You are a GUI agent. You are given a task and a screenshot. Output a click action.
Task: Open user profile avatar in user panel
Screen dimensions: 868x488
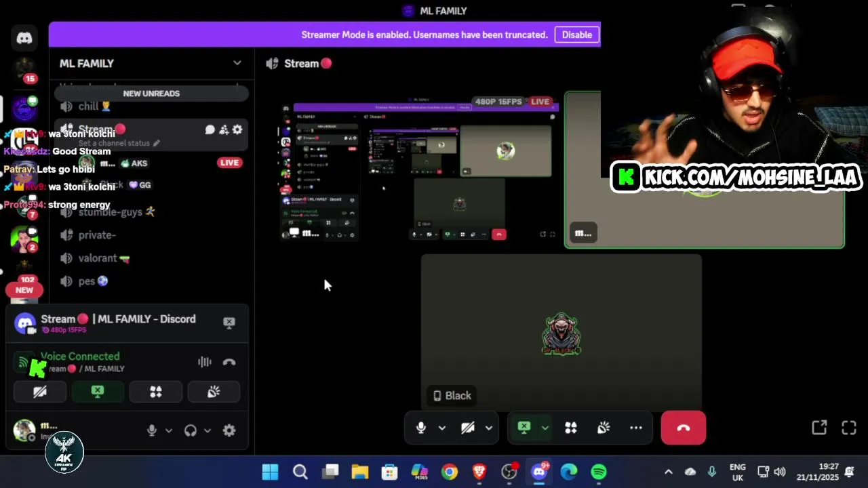pyautogui.click(x=24, y=430)
